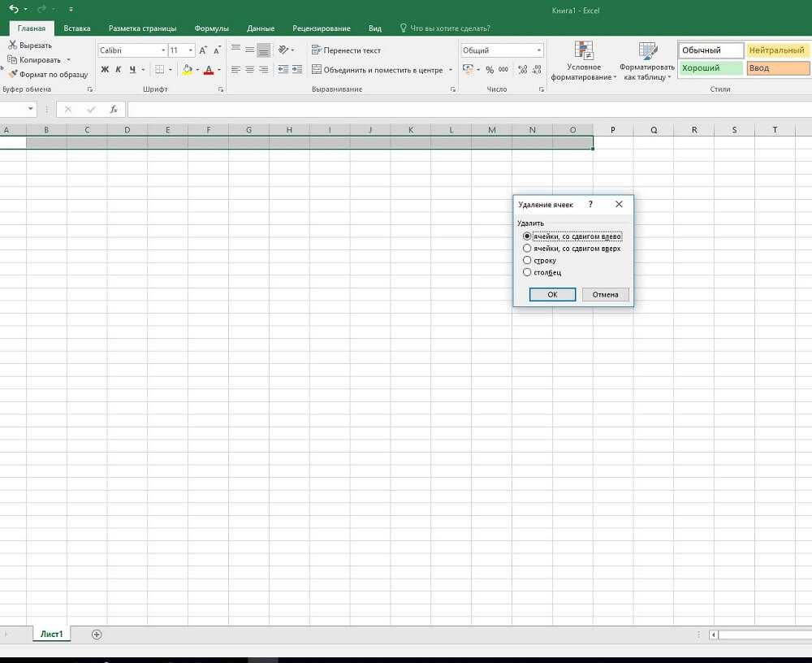Open the Calibri font name dropdown
This screenshot has height=663, width=812.
pyautogui.click(x=162, y=50)
